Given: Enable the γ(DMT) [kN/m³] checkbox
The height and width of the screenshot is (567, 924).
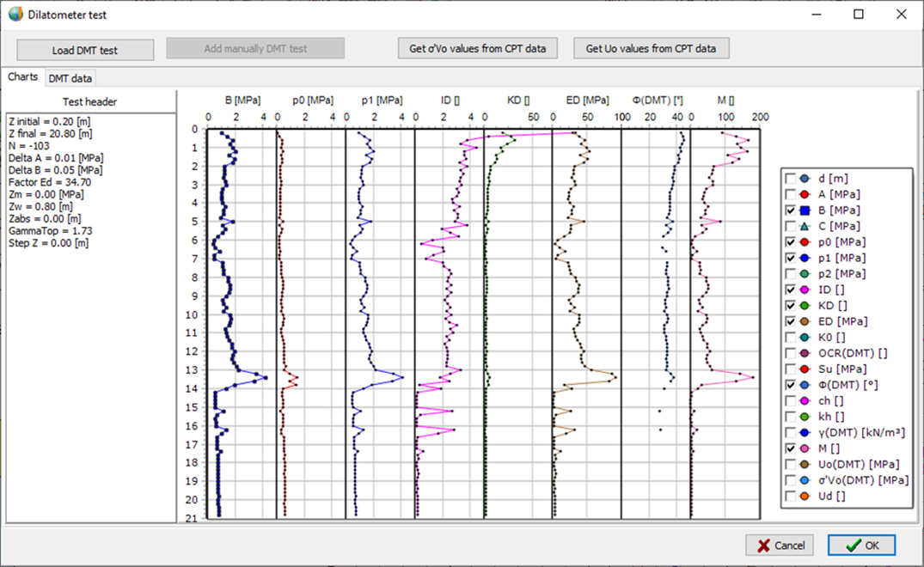Looking at the screenshot, I should click(x=791, y=433).
